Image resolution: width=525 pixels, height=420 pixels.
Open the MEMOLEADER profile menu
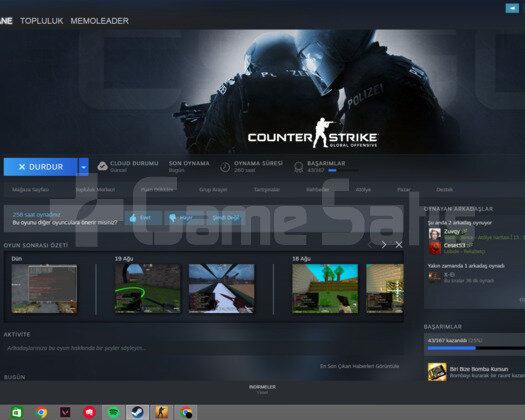point(99,21)
